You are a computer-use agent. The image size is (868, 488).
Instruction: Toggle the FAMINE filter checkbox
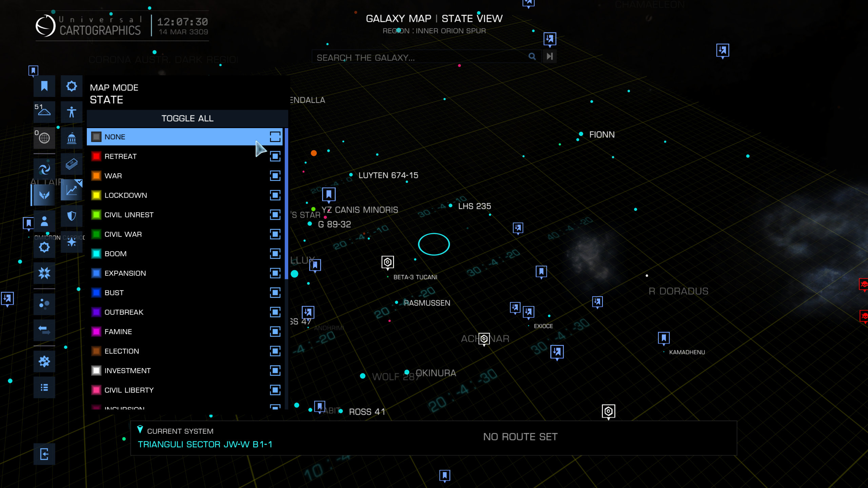click(x=275, y=331)
